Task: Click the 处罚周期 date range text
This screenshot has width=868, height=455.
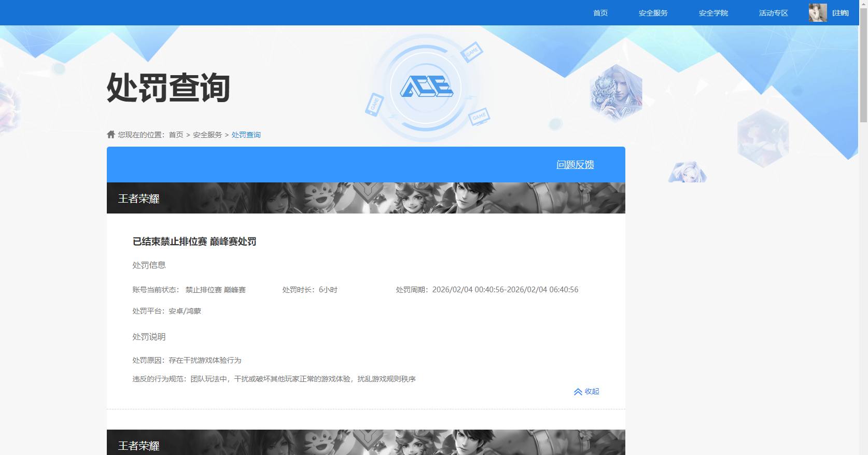Action: [x=487, y=290]
